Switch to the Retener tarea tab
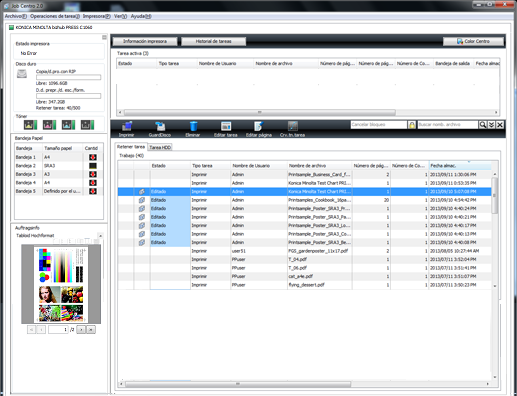 pos(131,147)
